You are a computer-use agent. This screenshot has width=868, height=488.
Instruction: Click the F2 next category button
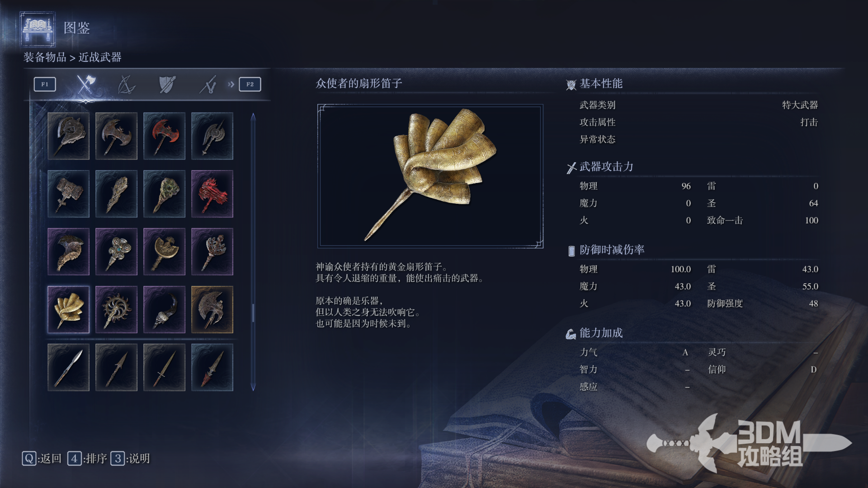250,84
